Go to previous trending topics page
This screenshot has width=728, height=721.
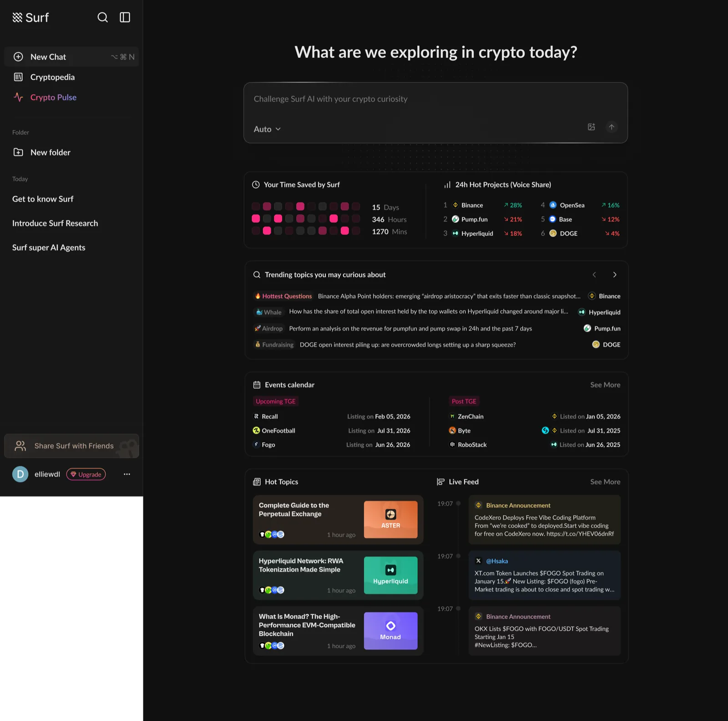tap(594, 274)
